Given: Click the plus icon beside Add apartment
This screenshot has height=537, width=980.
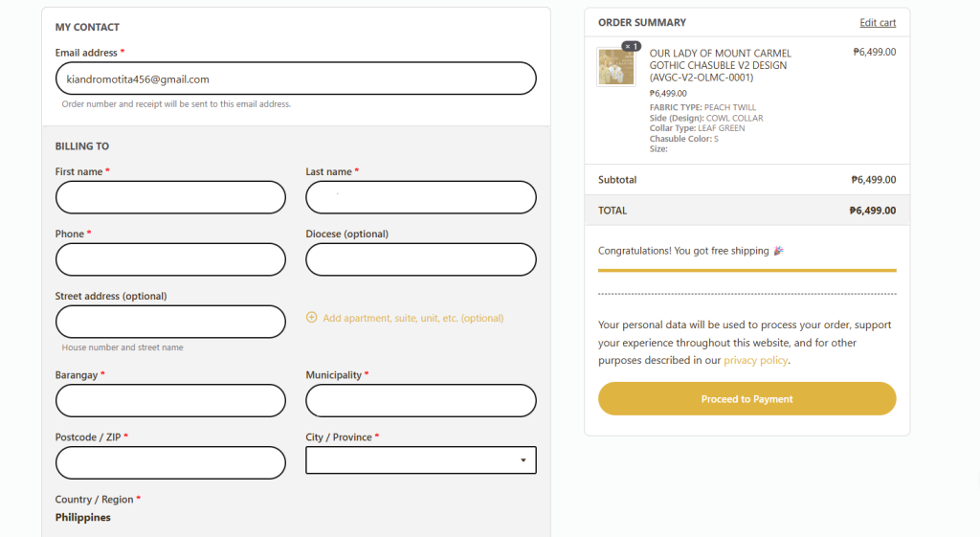Looking at the screenshot, I should 311,318.
